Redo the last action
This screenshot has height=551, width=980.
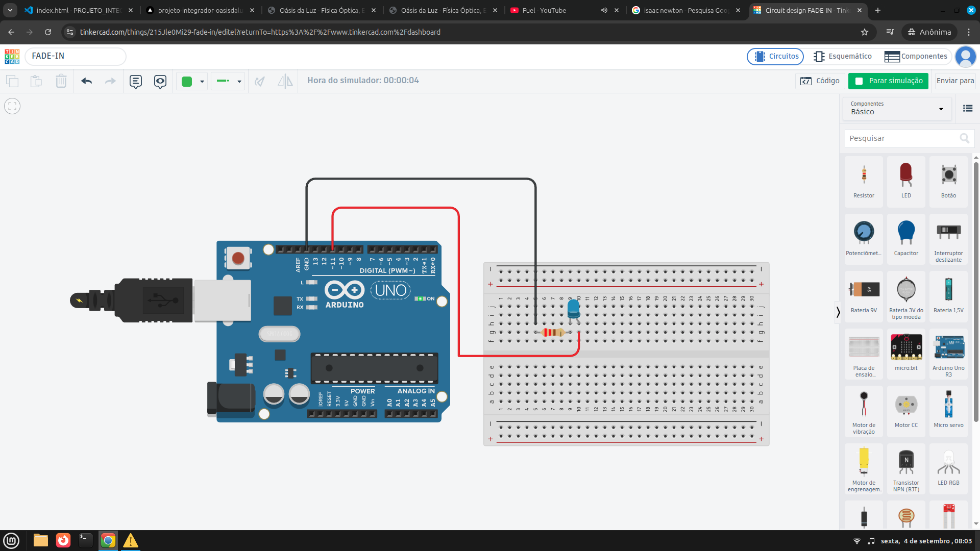click(110, 81)
